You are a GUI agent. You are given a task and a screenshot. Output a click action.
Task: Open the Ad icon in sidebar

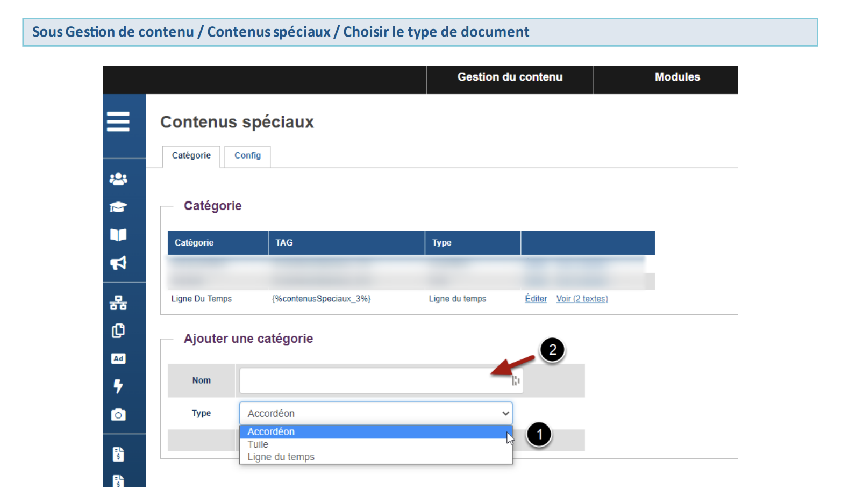coord(118,358)
